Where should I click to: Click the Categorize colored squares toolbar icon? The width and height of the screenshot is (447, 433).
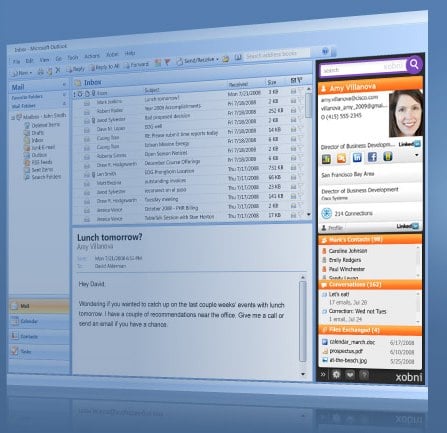point(158,63)
